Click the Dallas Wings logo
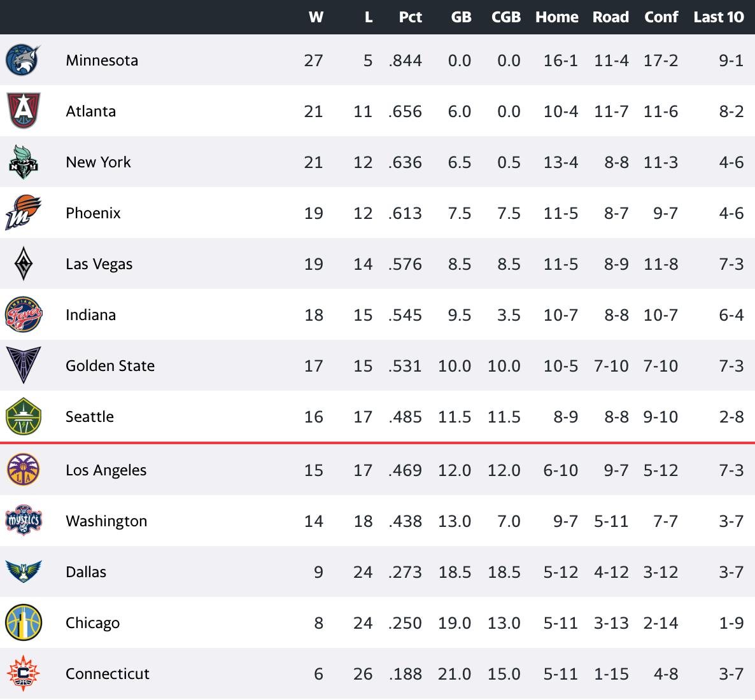Screen dimensions: 755x700 (x=23, y=571)
